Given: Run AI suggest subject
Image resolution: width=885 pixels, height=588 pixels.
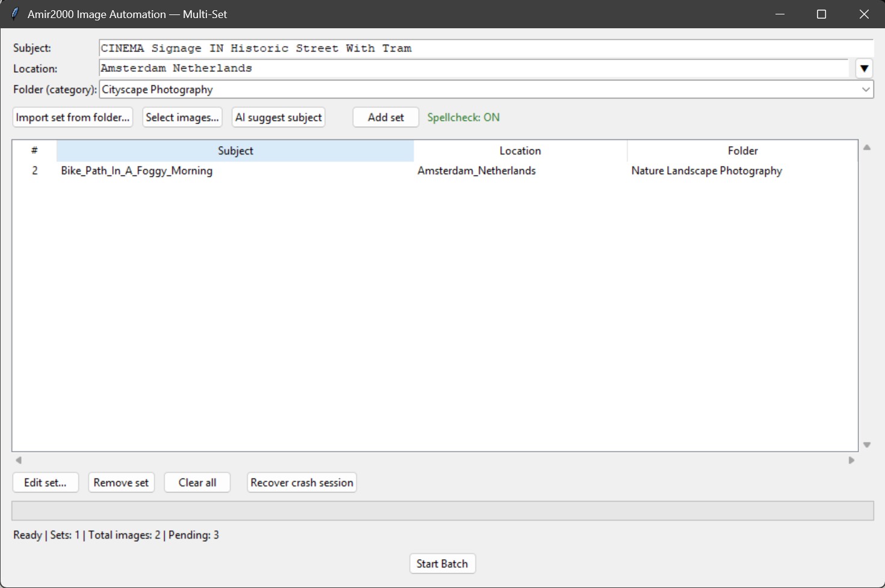Looking at the screenshot, I should [x=278, y=117].
